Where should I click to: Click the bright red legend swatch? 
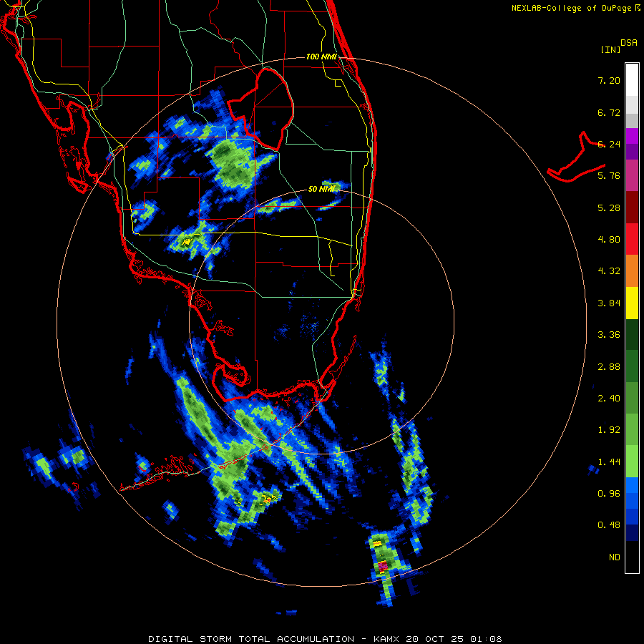point(632,239)
